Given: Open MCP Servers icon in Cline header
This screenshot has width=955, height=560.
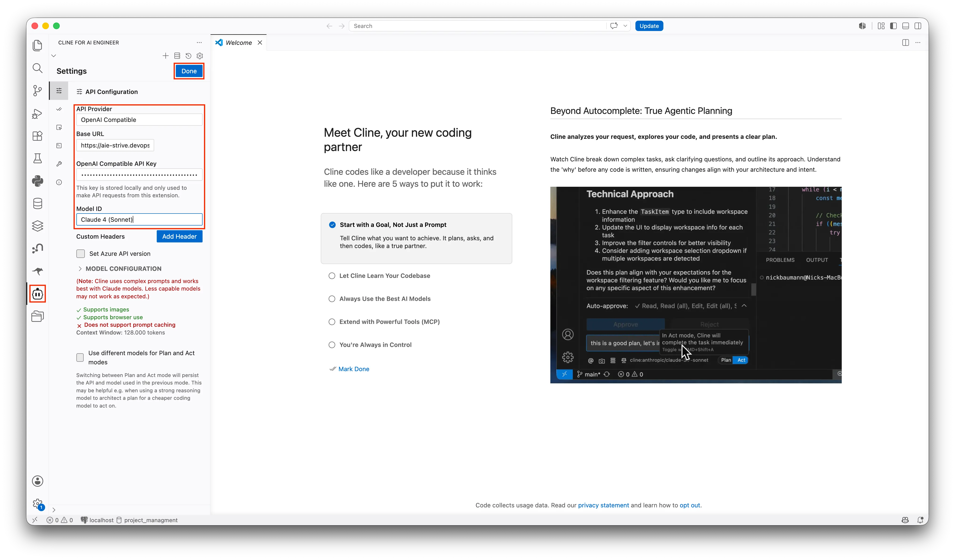Looking at the screenshot, I should (x=177, y=56).
